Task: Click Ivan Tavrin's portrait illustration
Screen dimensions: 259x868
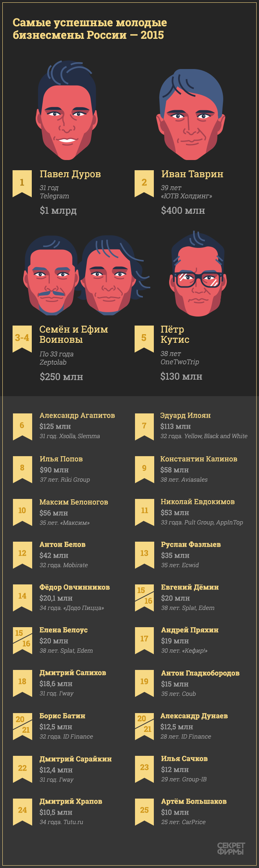Action: pos(191,115)
